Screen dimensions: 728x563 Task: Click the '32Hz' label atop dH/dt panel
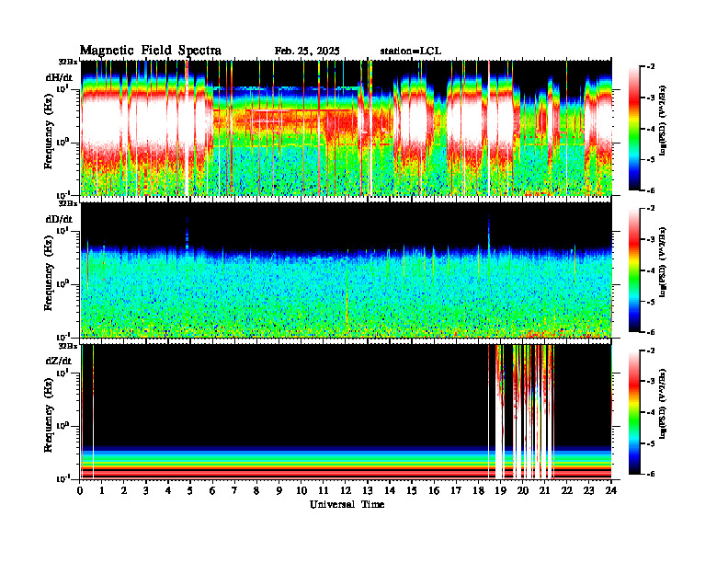click(68, 61)
